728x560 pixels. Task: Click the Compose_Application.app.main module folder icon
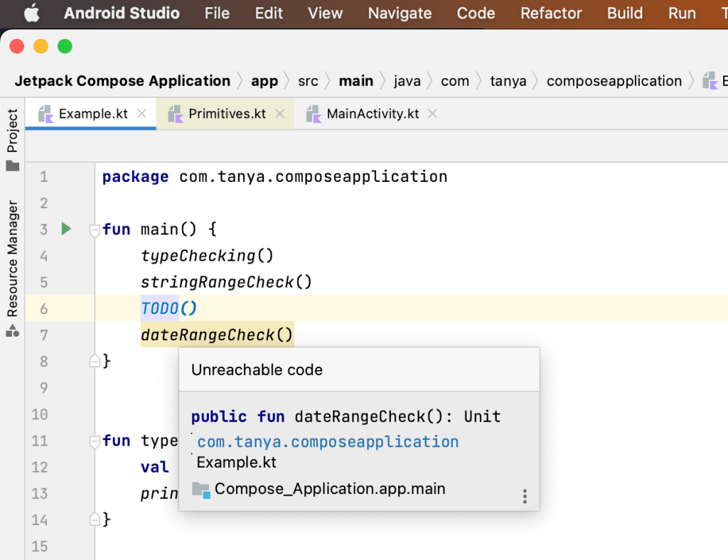tap(201, 489)
